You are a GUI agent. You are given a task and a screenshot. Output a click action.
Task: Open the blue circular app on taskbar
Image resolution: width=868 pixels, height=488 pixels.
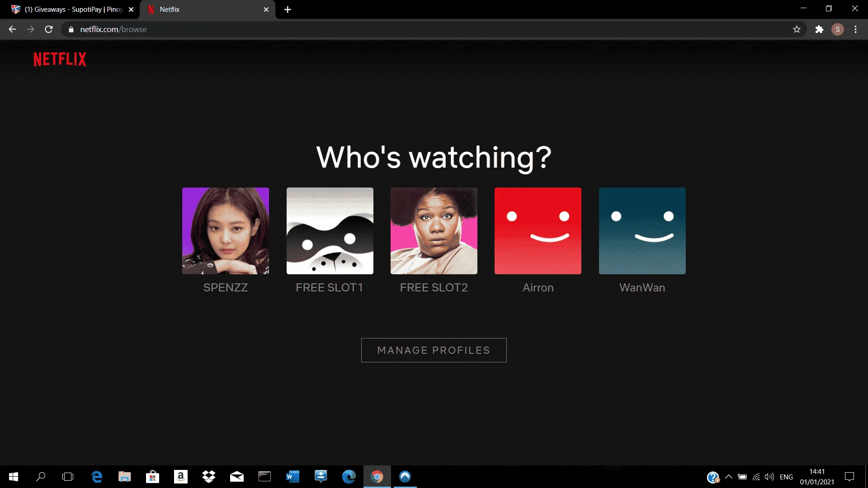[405, 477]
